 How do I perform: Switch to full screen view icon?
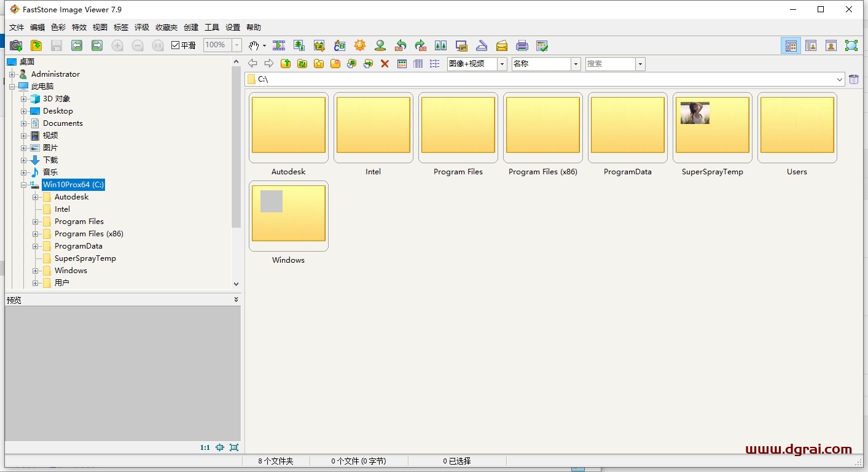(x=851, y=45)
